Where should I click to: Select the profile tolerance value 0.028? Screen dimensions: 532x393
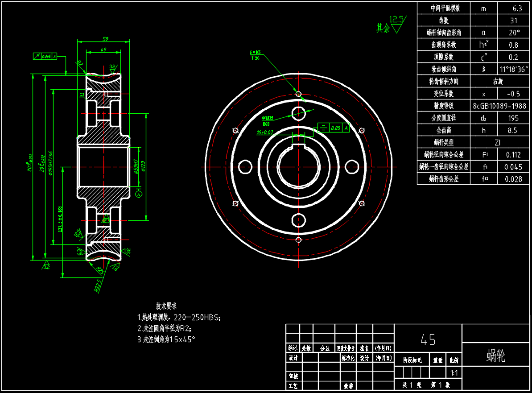pos(513,179)
